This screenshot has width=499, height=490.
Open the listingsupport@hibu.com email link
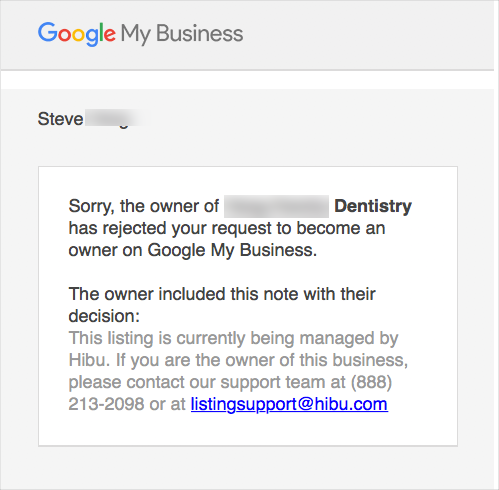click(289, 404)
